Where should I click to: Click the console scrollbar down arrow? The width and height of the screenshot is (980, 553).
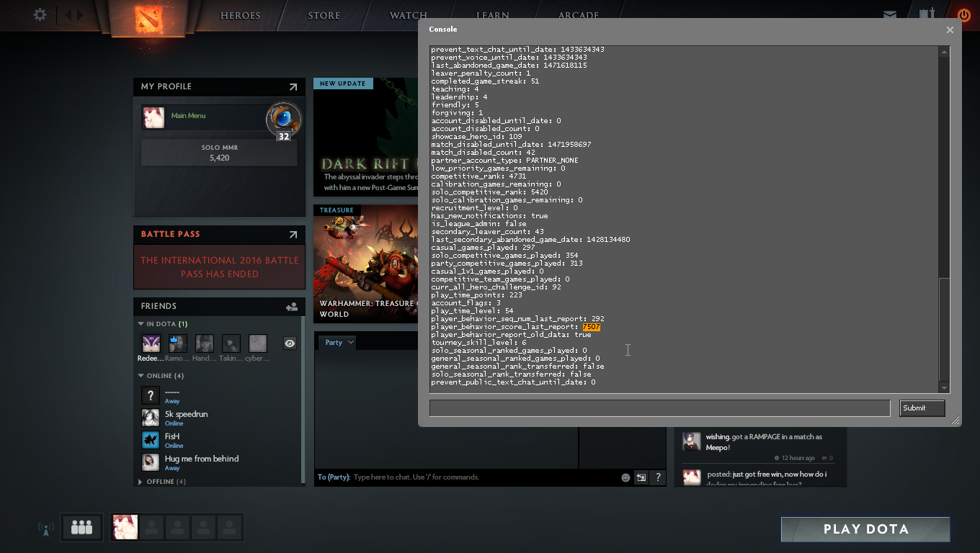coord(944,387)
